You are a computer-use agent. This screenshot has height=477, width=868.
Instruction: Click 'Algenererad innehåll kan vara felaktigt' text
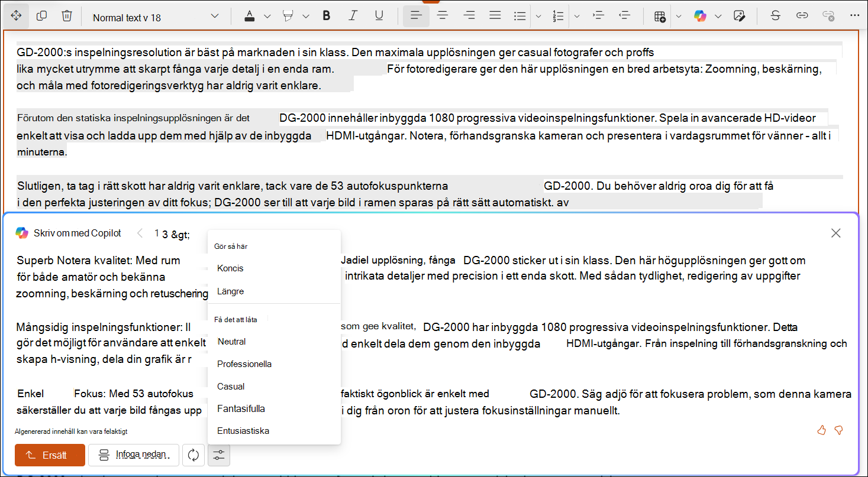click(71, 431)
